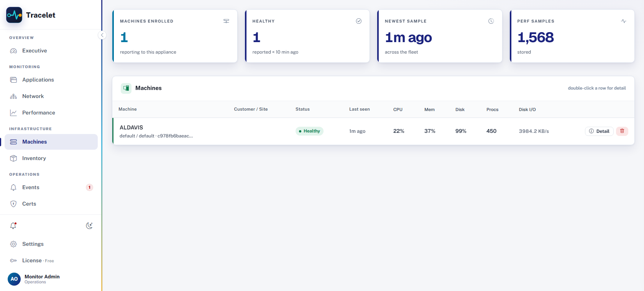Click the Healthy card value 1

pyautogui.click(x=256, y=38)
